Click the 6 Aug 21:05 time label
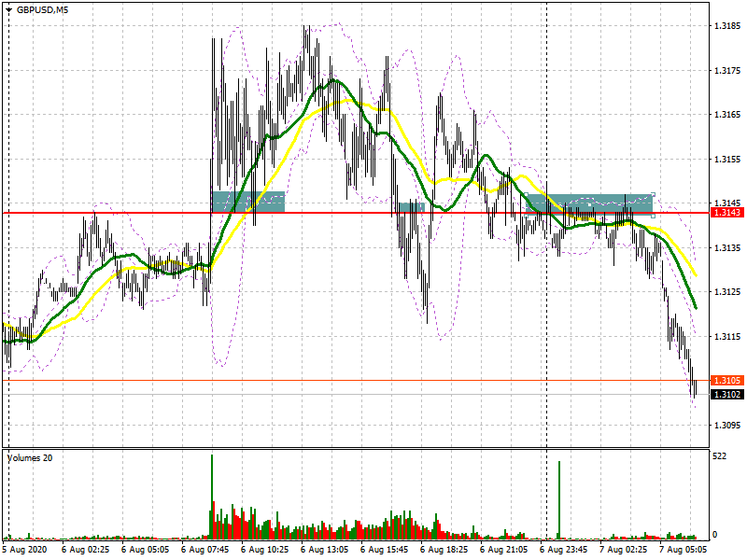The width and height of the screenshot is (747, 560). pos(504,550)
